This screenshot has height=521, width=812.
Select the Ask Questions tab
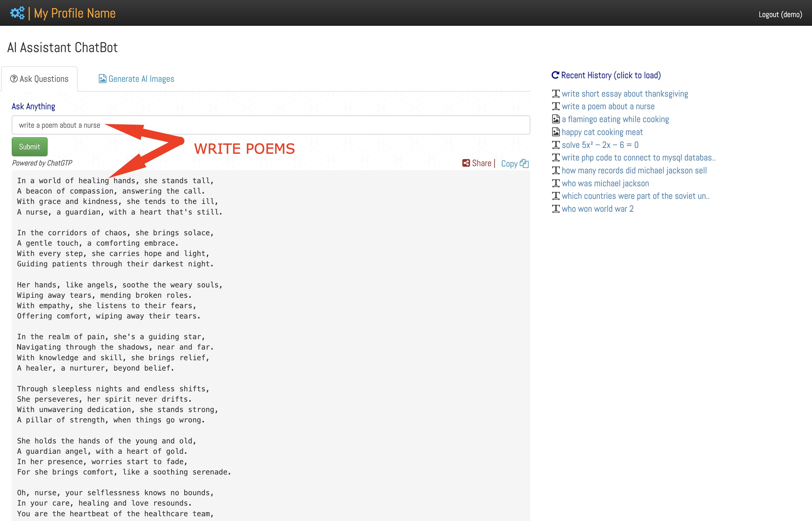pyautogui.click(x=39, y=79)
